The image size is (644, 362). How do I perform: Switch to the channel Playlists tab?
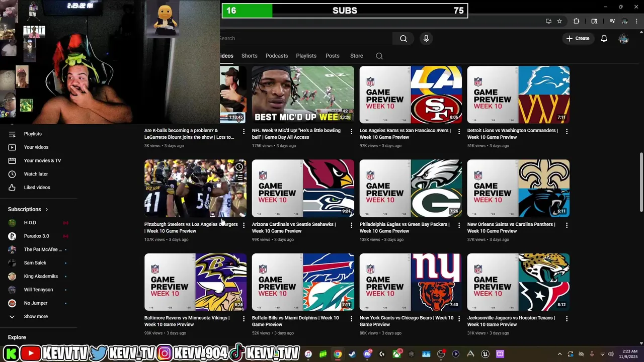(306, 56)
